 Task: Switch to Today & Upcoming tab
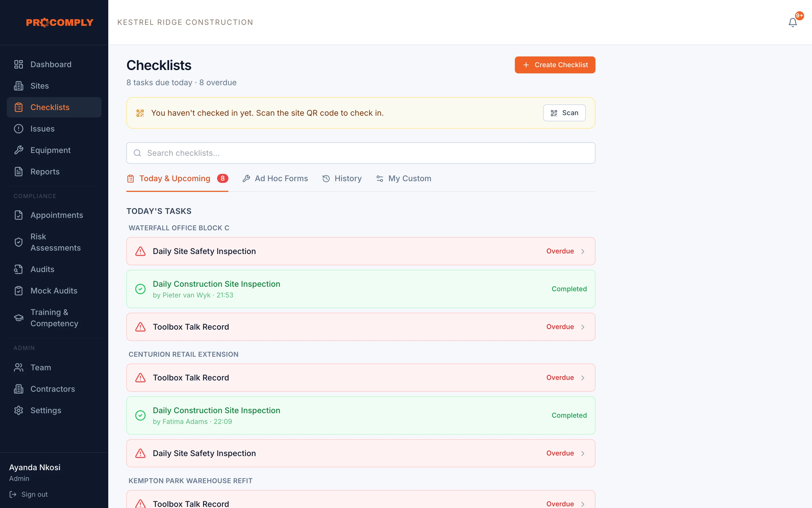click(177, 178)
